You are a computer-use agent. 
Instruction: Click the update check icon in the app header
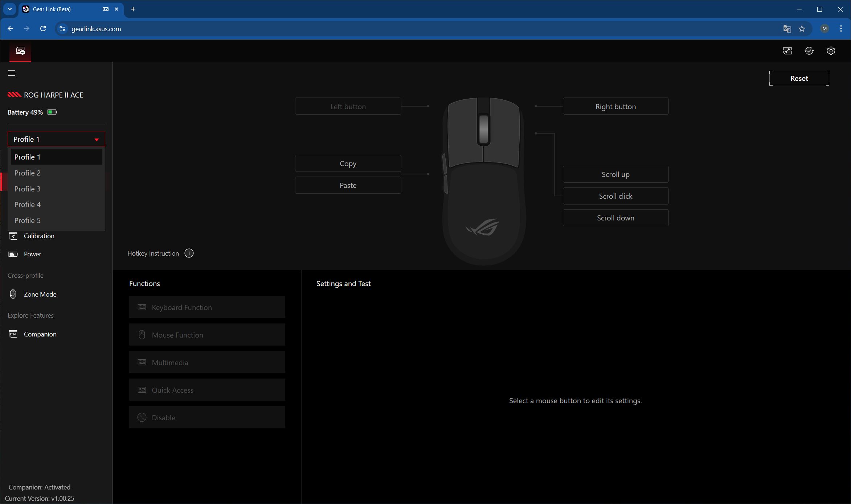[809, 51]
